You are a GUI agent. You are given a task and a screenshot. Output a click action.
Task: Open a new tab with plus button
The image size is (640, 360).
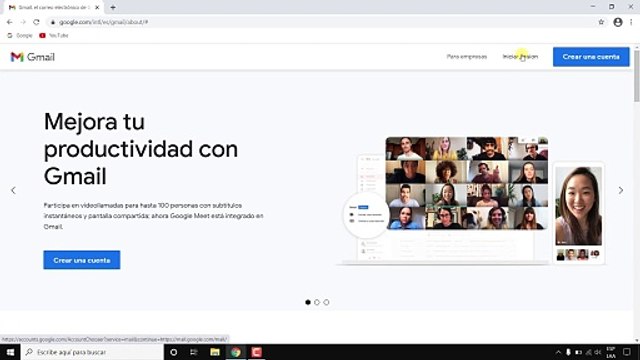point(113,7)
